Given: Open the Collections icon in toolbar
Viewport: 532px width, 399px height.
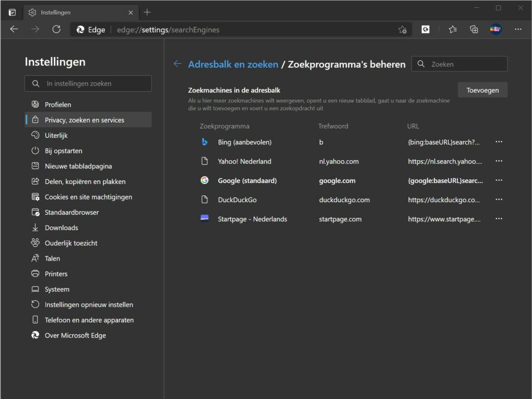Looking at the screenshot, I should [474, 30].
